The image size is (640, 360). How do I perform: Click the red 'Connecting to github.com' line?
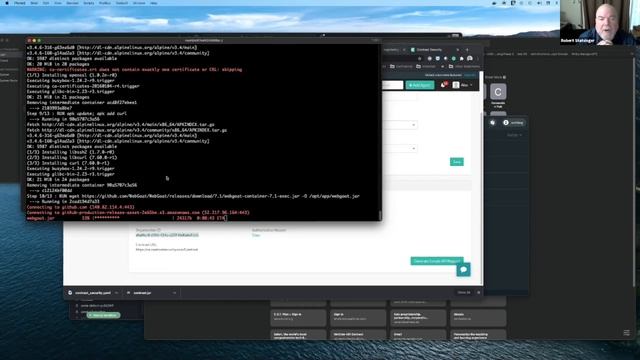[80, 207]
